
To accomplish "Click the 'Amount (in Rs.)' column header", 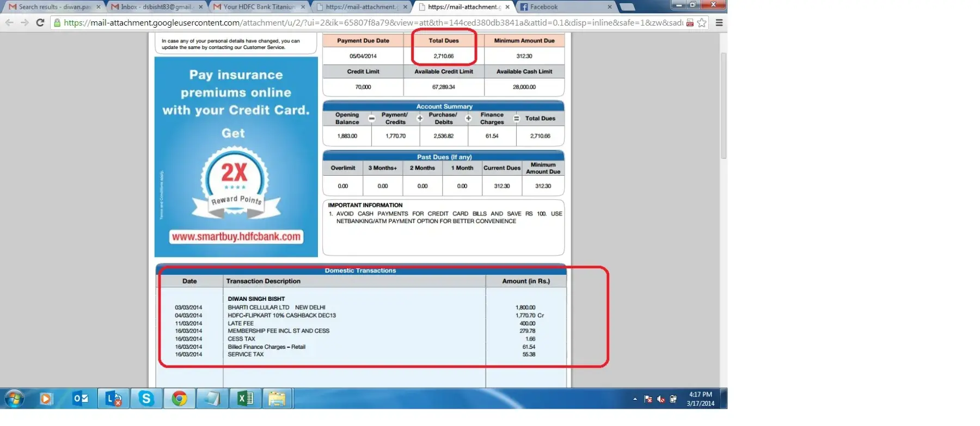I will tap(526, 281).
